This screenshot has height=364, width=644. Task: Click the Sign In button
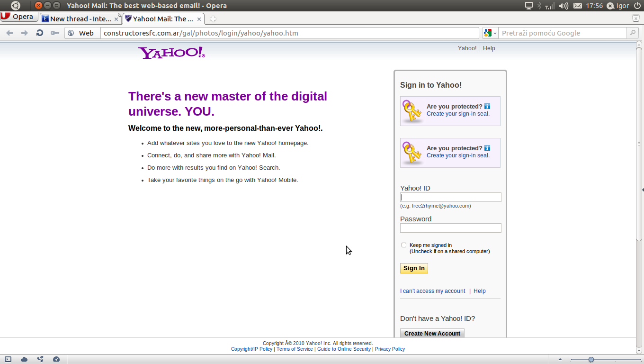click(414, 268)
